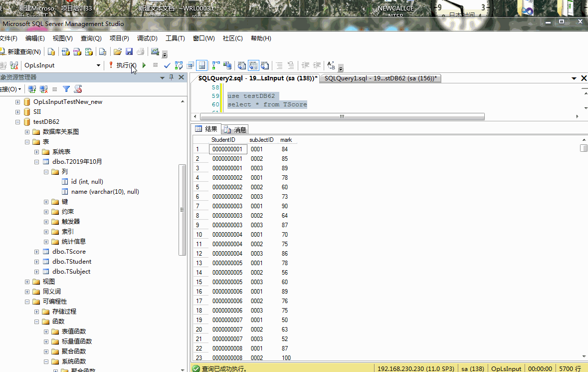Click the DMX query icon
Screen dimensions: 588x372
77,52
